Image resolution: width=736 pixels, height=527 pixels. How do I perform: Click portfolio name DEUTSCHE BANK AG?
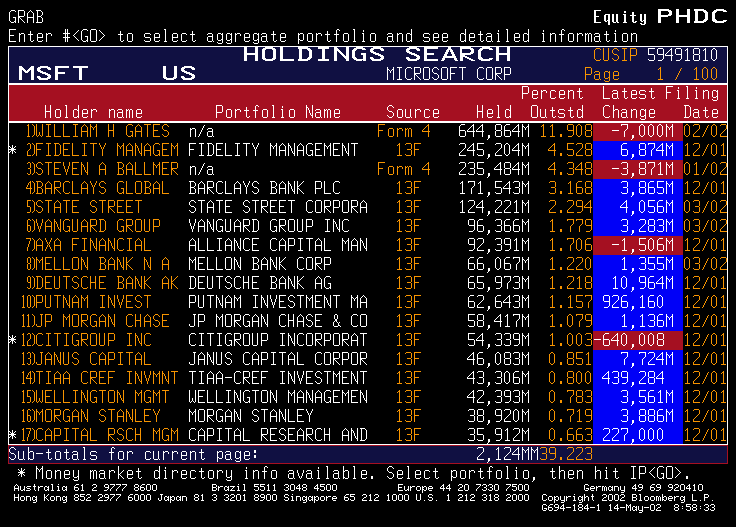point(260,283)
